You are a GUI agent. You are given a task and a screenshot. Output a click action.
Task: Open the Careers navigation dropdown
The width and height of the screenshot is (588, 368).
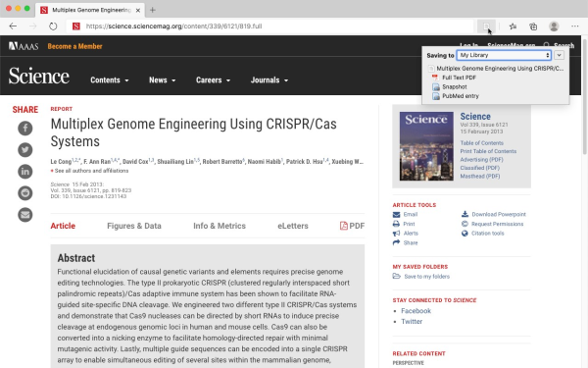213,80
